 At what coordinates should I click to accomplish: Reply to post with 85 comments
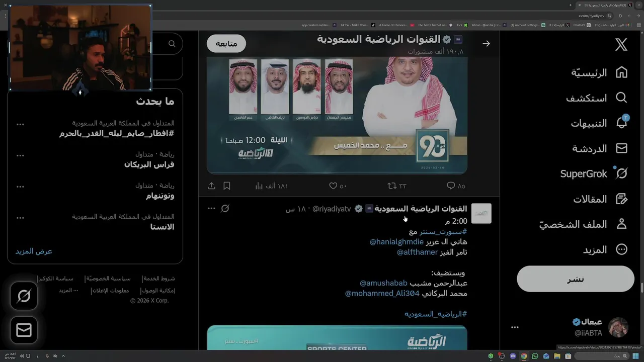(x=456, y=186)
